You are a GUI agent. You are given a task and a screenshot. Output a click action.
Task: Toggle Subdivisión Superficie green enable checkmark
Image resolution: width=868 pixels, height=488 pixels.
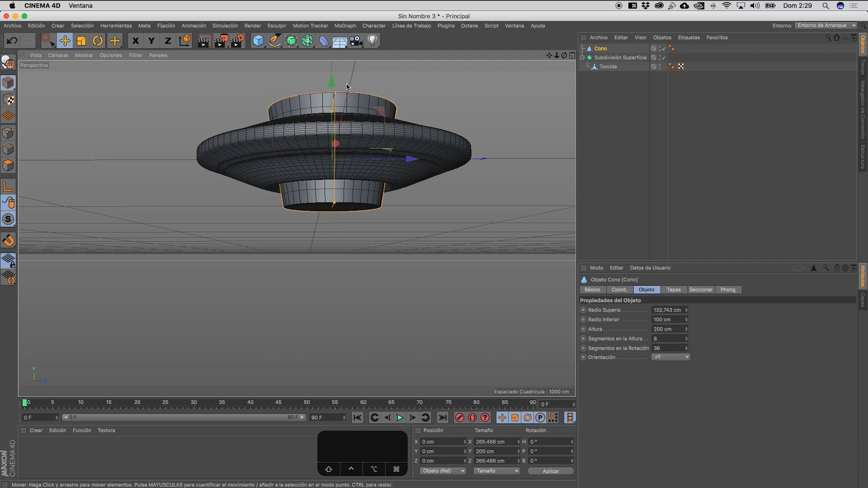[x=664, y=58]
